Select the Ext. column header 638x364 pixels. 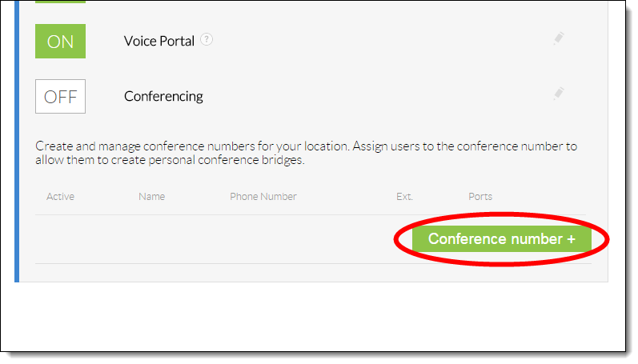pyautogui.click(x=404, y=197)
